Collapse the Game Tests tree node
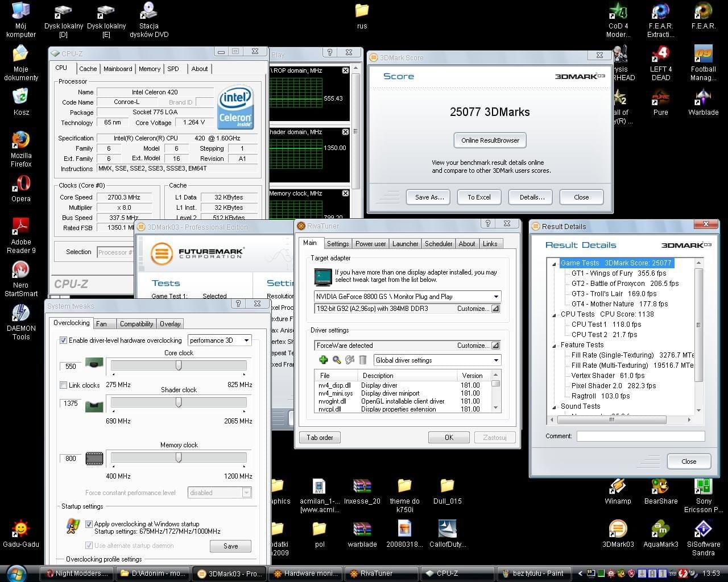The width and height of the screenshot is (728, 582). 554,263
